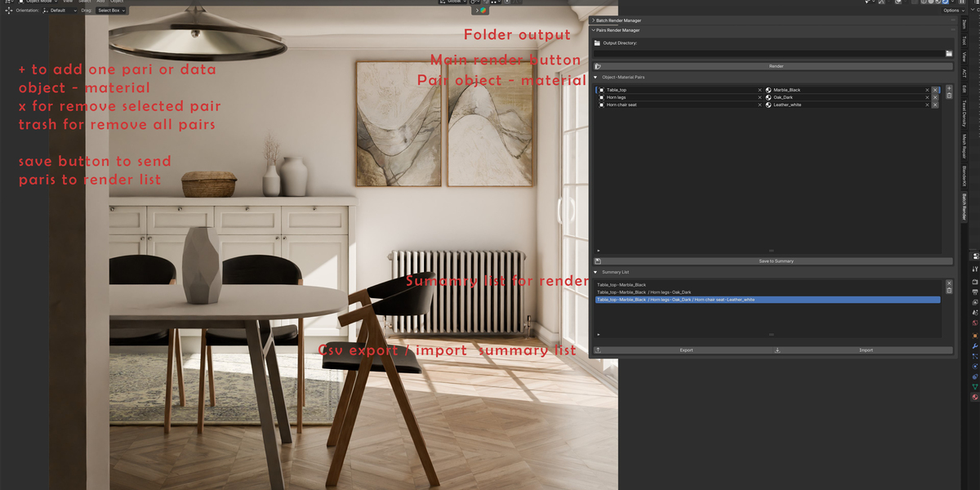Collapse the Object-Material Pairs section
The image size is (980, 490).
tap(595, 77)
